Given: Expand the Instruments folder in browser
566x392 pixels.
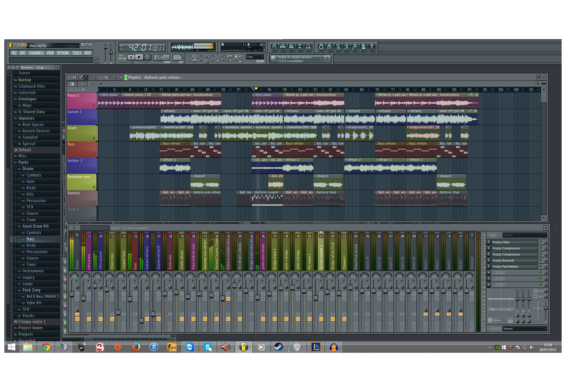Looking at the screenshot, I should [33, 271].
